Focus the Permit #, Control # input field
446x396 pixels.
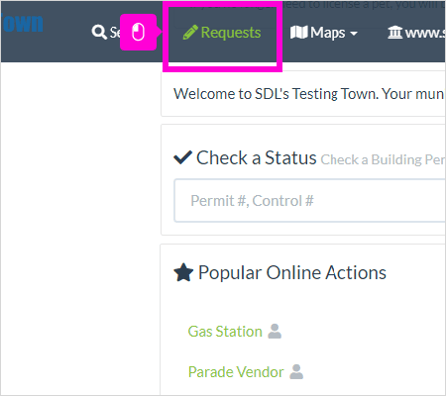tap(310, 201)
